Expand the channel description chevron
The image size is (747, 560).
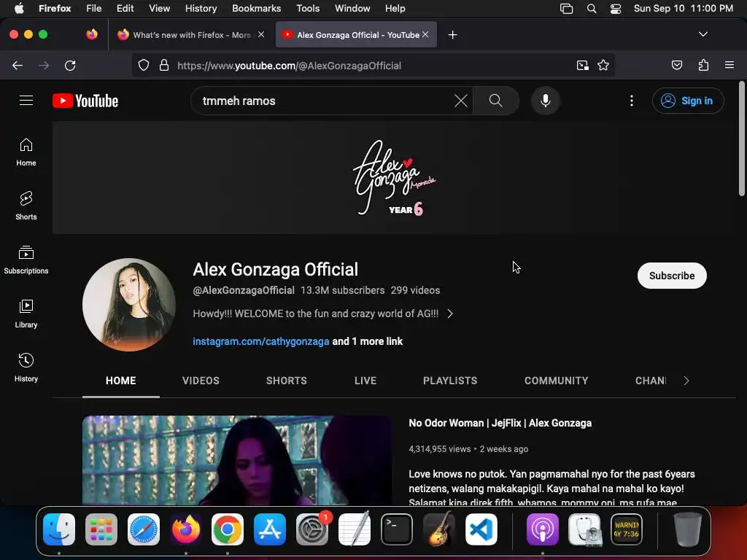[x=449, y=314]
